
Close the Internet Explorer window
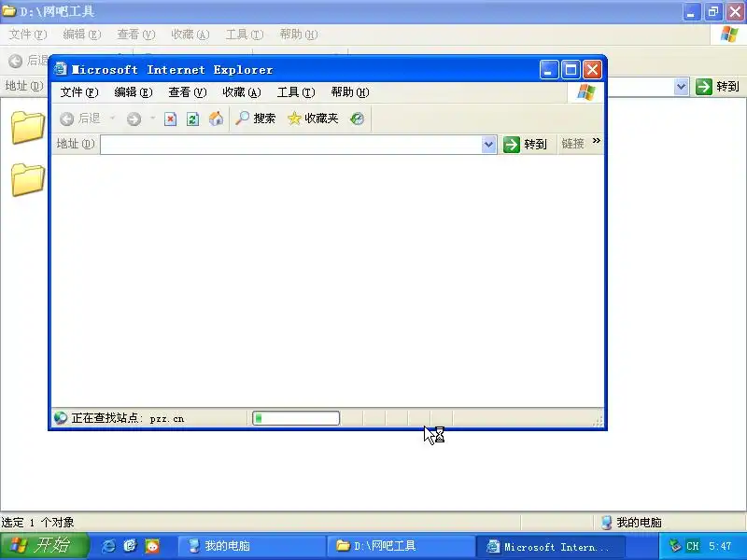(593, 70)
